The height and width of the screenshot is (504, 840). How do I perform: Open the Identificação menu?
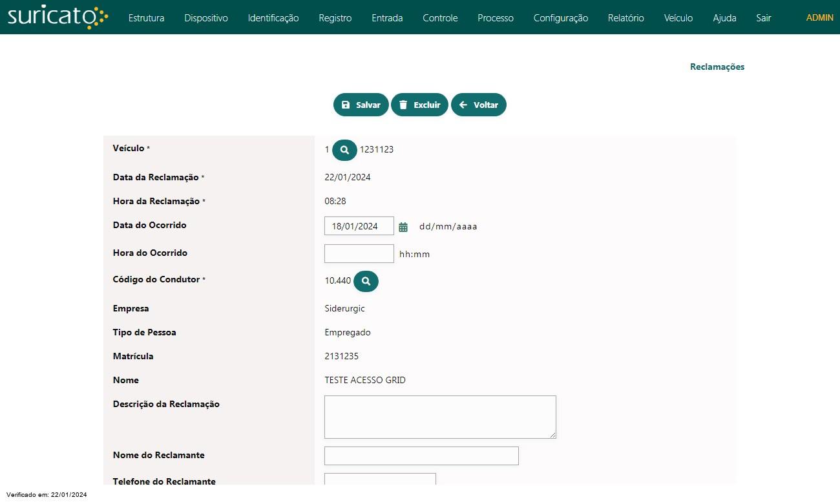coord(273,18)
